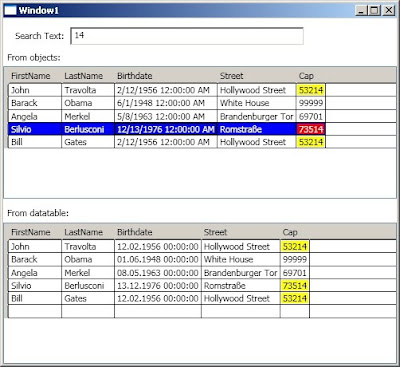This screenshot has height=367, width=400.
Task: Sort datatable grid by Street header
Action: (x=241, y=232)
